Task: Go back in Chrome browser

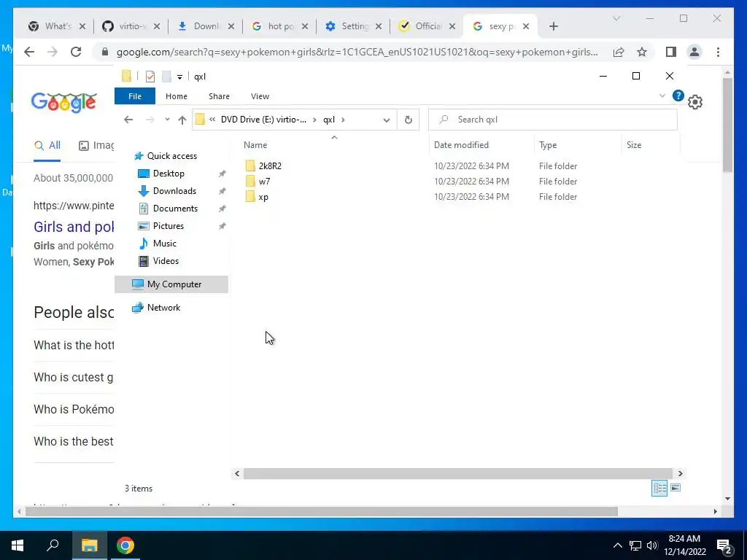Action: coord(29,52)
